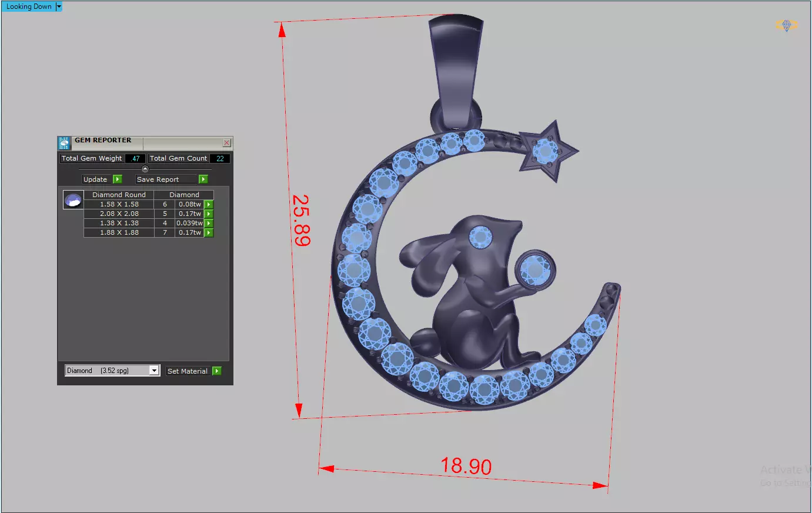
Task: Click the Save Report button
Action: [166, 179]
